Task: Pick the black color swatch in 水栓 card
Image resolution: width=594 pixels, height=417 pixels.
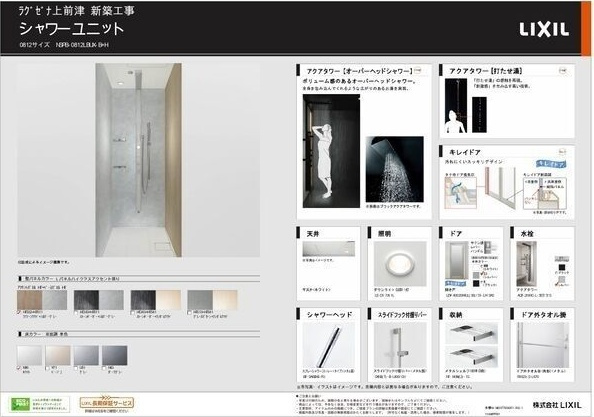Action: 561,267
